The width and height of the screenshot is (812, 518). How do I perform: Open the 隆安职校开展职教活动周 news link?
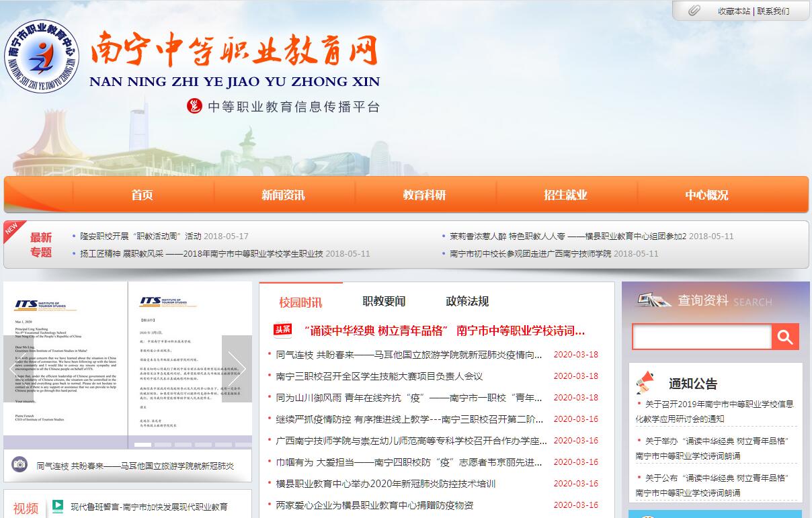(140, 236)
